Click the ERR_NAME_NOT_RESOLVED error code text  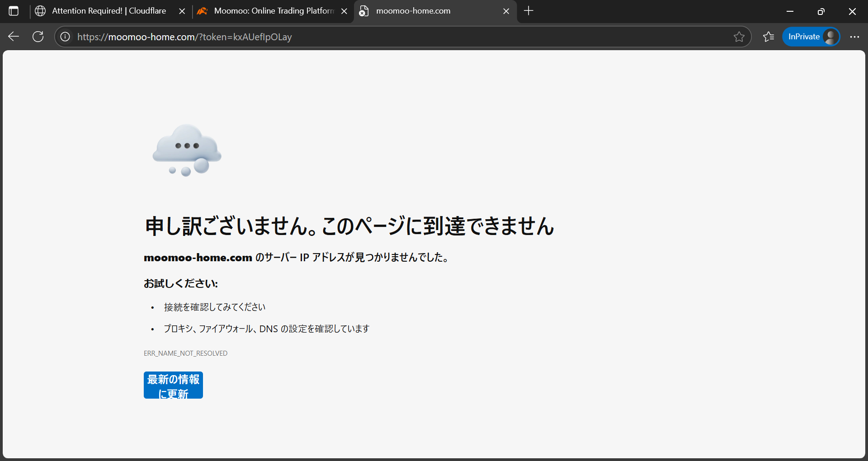pyautogui.click(x=185, y=353)
